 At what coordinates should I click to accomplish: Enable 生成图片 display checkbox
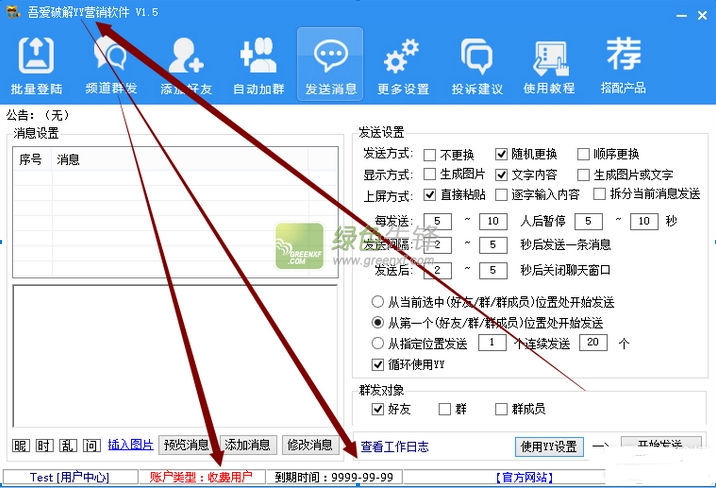pos(429,174)
